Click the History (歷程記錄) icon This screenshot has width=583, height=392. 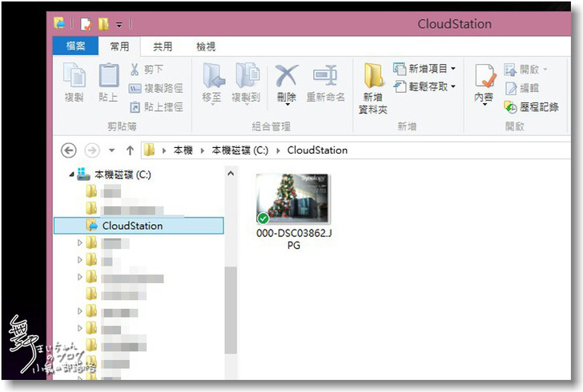[510, 107]
